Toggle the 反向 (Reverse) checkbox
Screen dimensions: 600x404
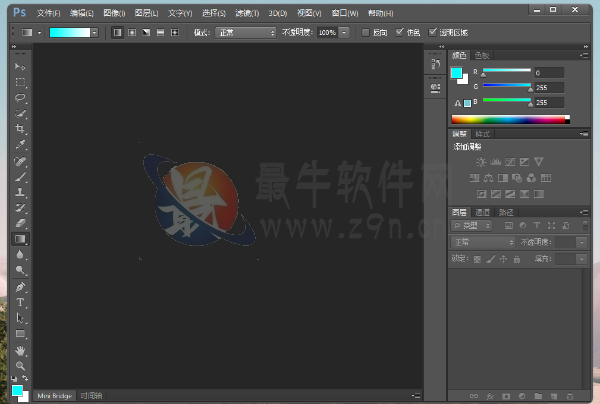pyautogui.click(x=365, y=33)
